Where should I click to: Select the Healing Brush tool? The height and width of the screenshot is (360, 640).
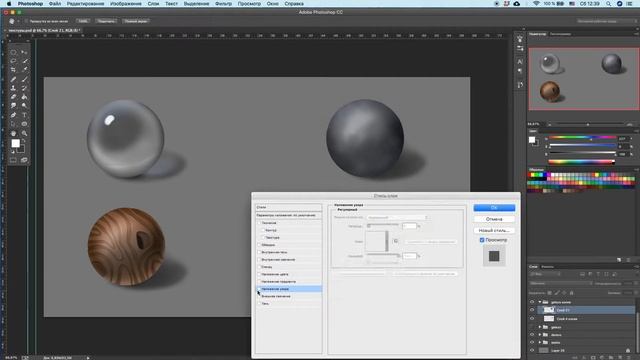[13, 79]
